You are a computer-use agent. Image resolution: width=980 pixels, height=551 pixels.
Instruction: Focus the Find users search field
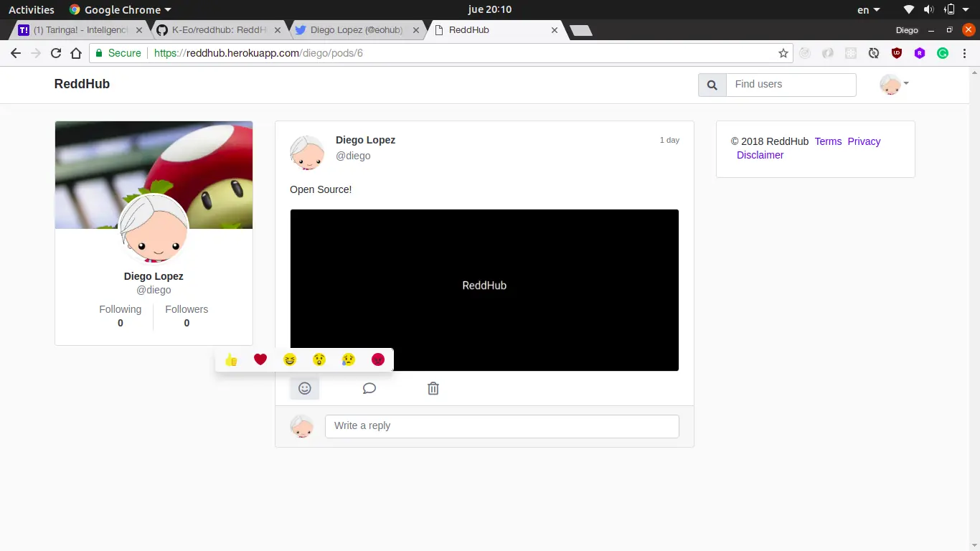pos(791,85)
